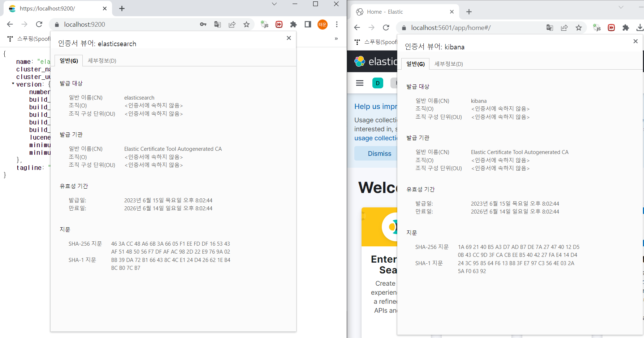The height and width of the screenshot is (338, 644).
Task: Open the 스푸핑 bookmark in left window
Action: [x=29, y=39]
